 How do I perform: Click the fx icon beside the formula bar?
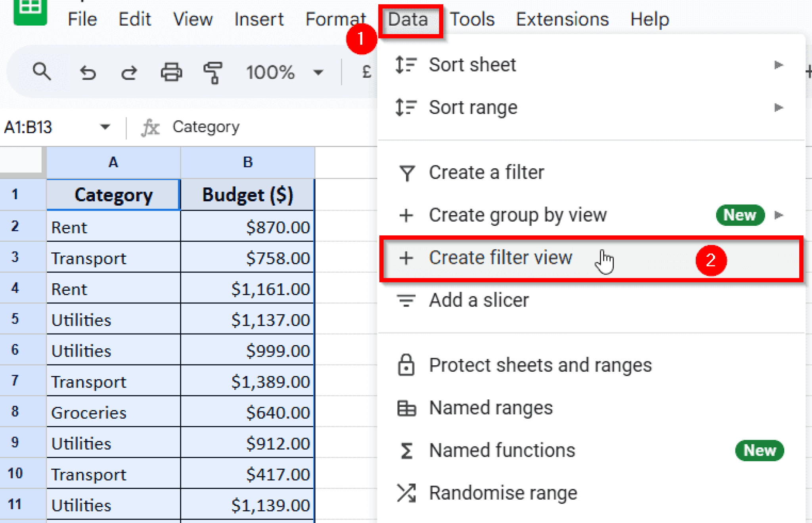[x=150, y=128]
